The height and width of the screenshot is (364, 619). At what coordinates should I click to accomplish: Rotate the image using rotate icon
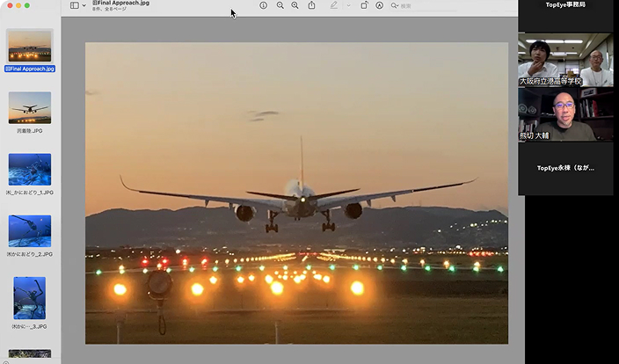pyautogui.click(x=364, y=5)
